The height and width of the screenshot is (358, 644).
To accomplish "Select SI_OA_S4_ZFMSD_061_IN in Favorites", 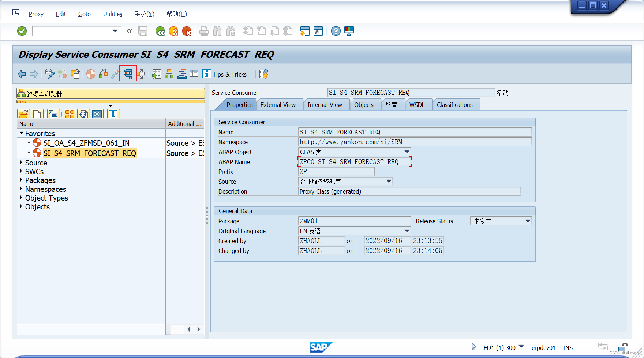I will [86, 143].
